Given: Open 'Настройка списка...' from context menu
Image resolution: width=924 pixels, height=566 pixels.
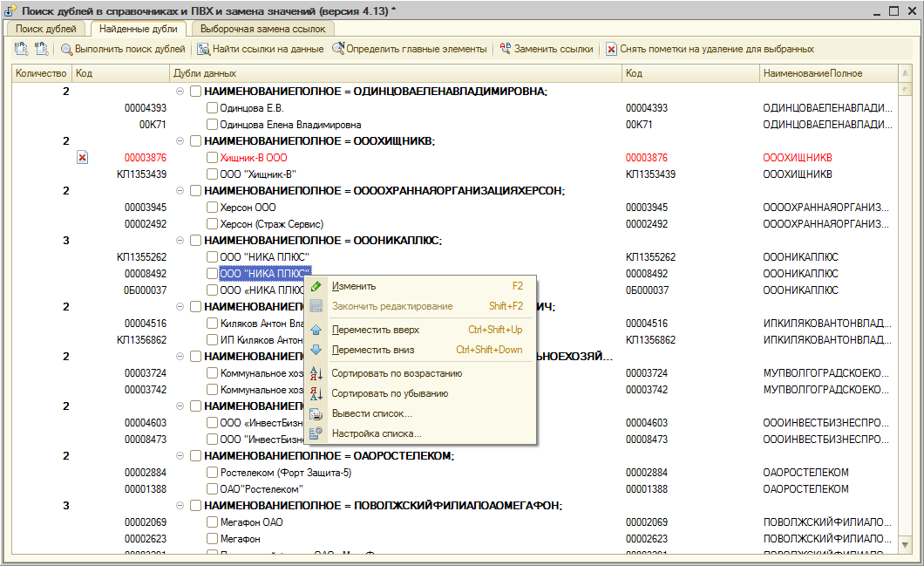Looking at the screenshot, I should click(419, 433).
